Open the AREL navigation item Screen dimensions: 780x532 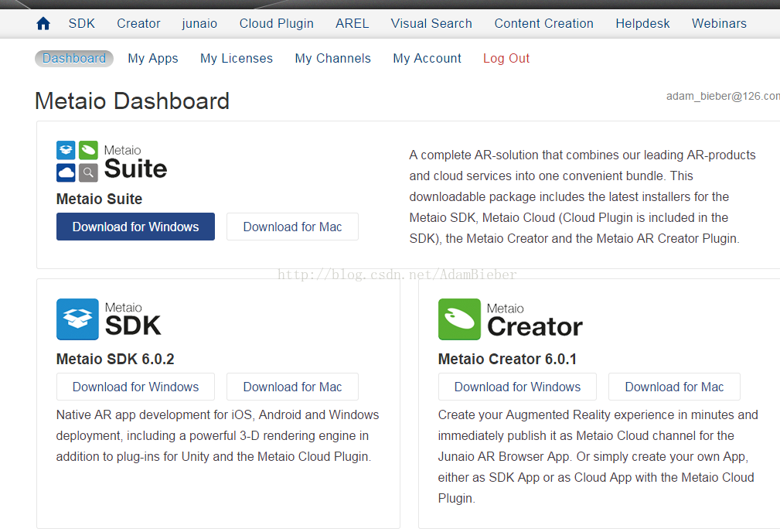coord(353,23)
